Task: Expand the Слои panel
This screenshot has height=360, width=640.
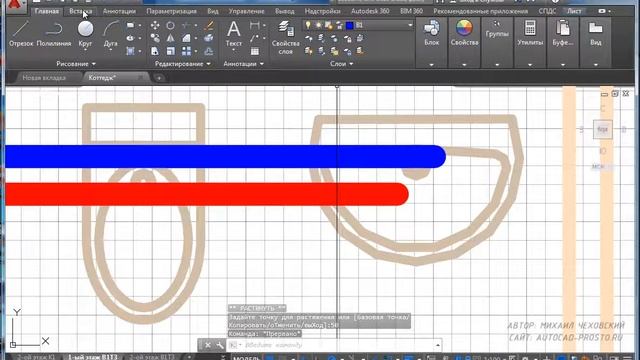Action: tap(342, 64)
